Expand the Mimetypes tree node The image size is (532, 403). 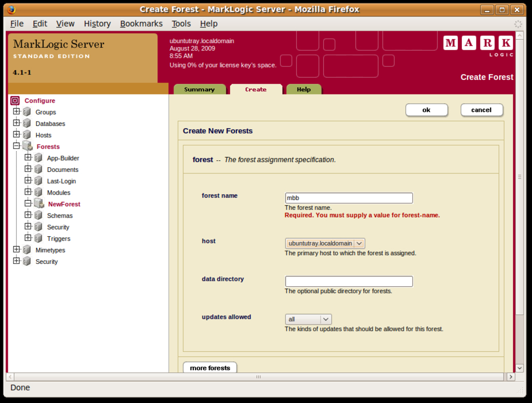click(16, 249)
